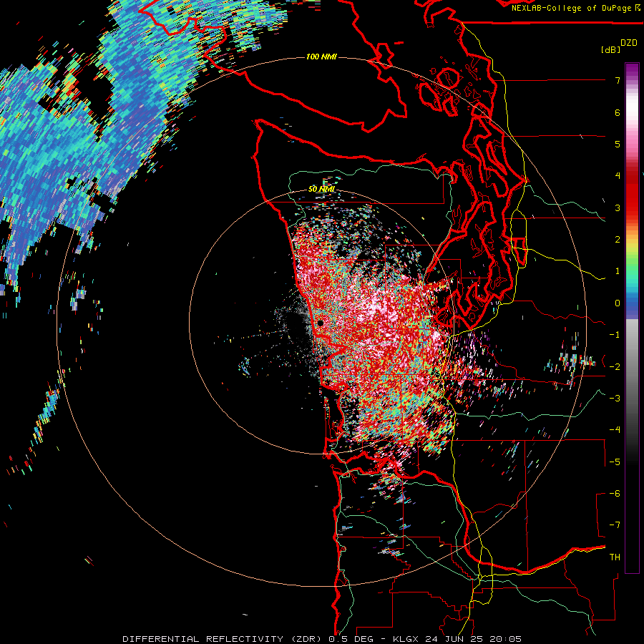Click the -6 dB value on color scale
The image size is (644, 644).
pos(615,494)
